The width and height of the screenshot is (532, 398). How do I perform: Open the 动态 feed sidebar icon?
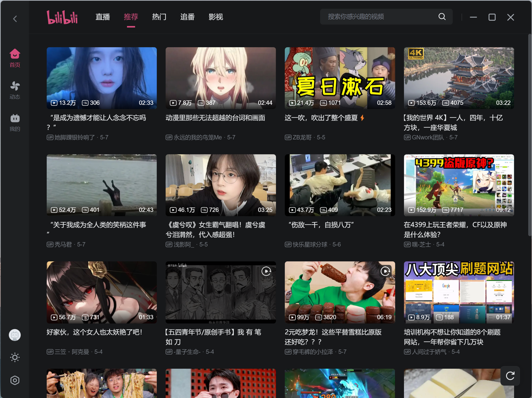pos(15,91)
